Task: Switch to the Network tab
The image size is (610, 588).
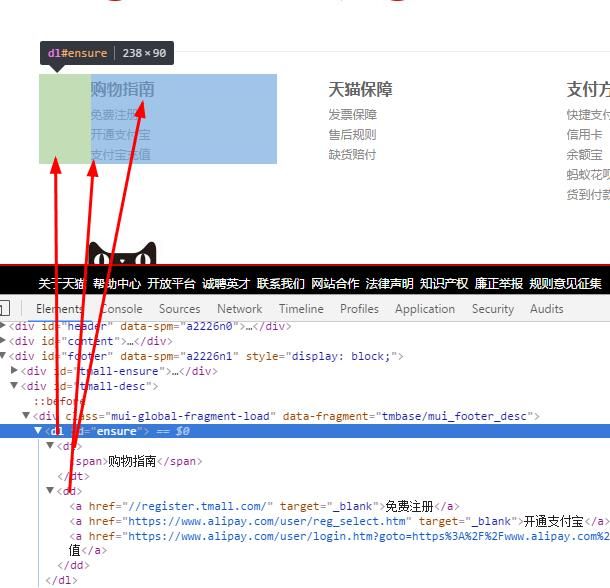Action: click(x=240, y=309)
